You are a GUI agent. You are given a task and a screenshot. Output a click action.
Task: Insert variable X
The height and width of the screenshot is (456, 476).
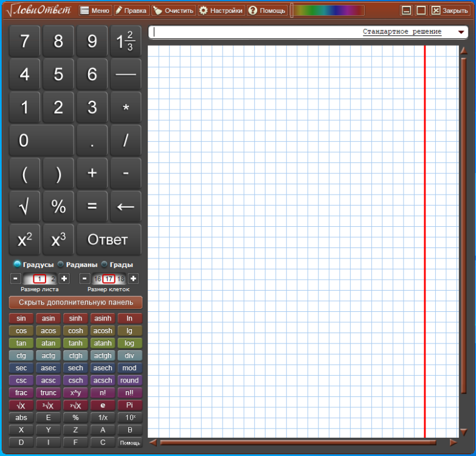click(x=21, y=430)
